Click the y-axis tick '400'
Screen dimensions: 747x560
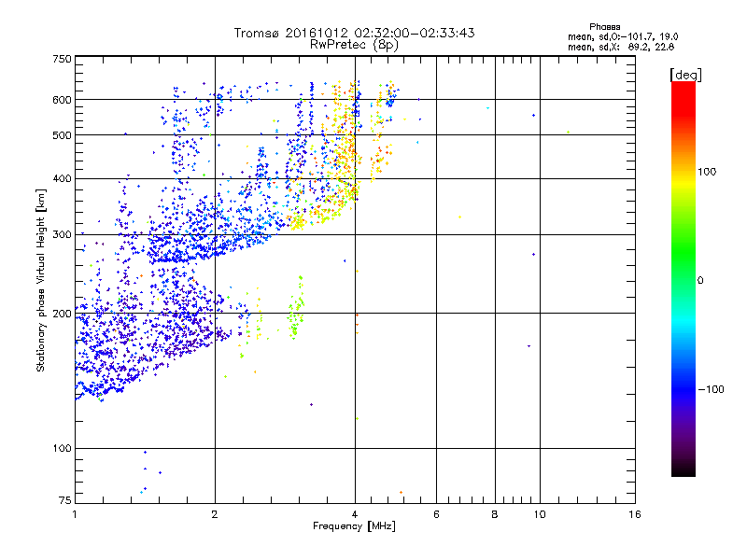62,179
